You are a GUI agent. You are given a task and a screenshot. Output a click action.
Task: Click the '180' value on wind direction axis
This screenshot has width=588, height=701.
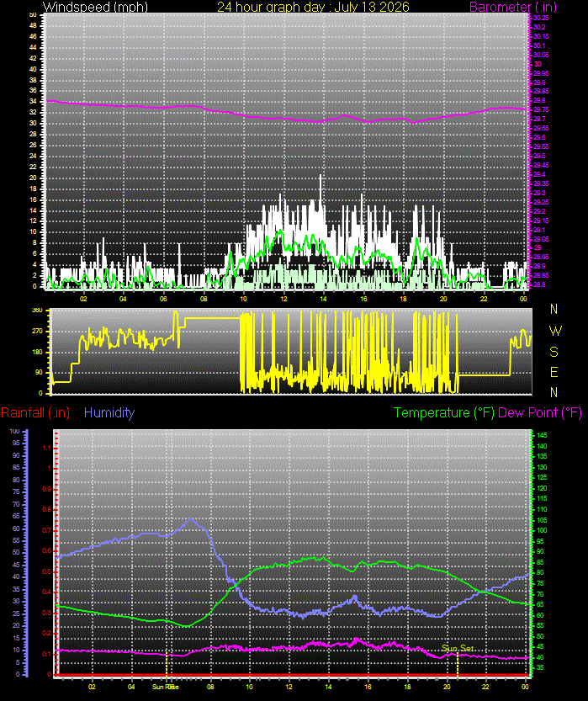coord(38,352)
